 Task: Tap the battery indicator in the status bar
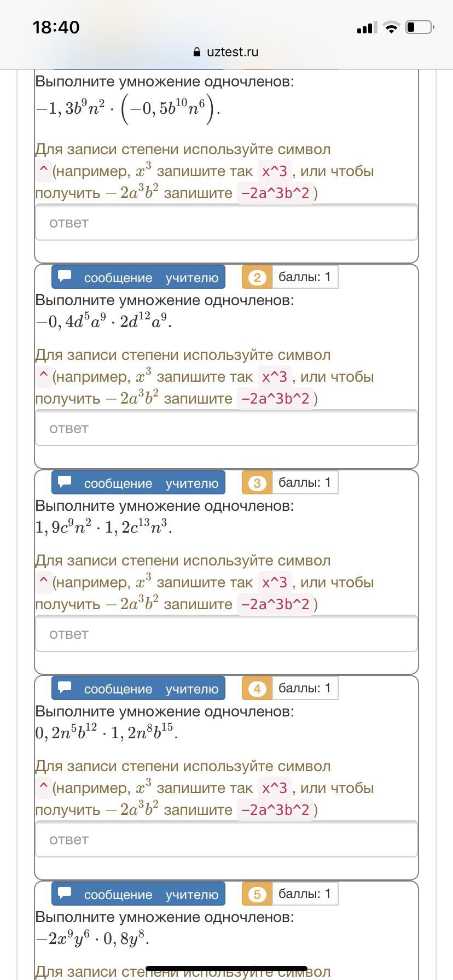[420, 27]
